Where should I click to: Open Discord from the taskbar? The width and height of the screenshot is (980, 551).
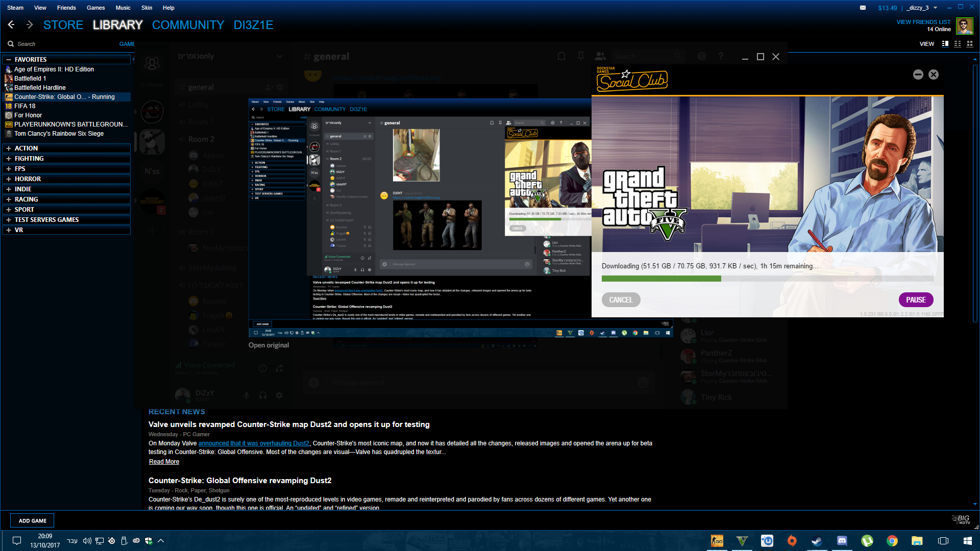[x=842, y=540]
